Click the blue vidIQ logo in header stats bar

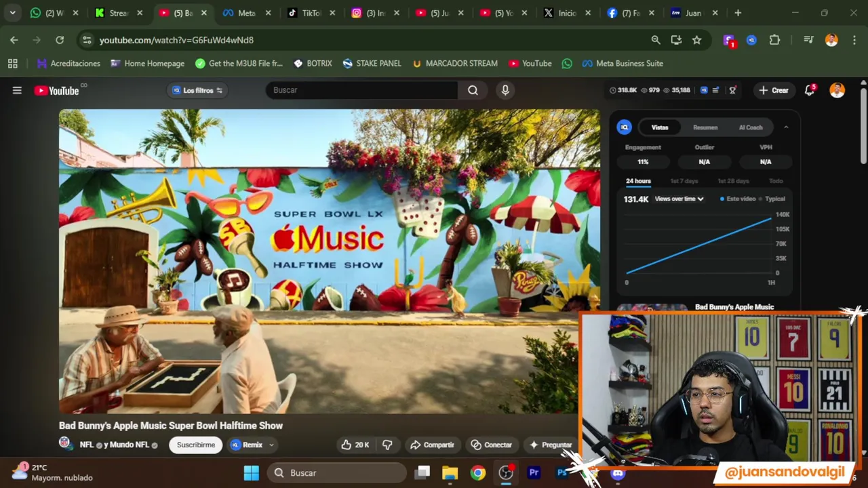click(704, 90)
